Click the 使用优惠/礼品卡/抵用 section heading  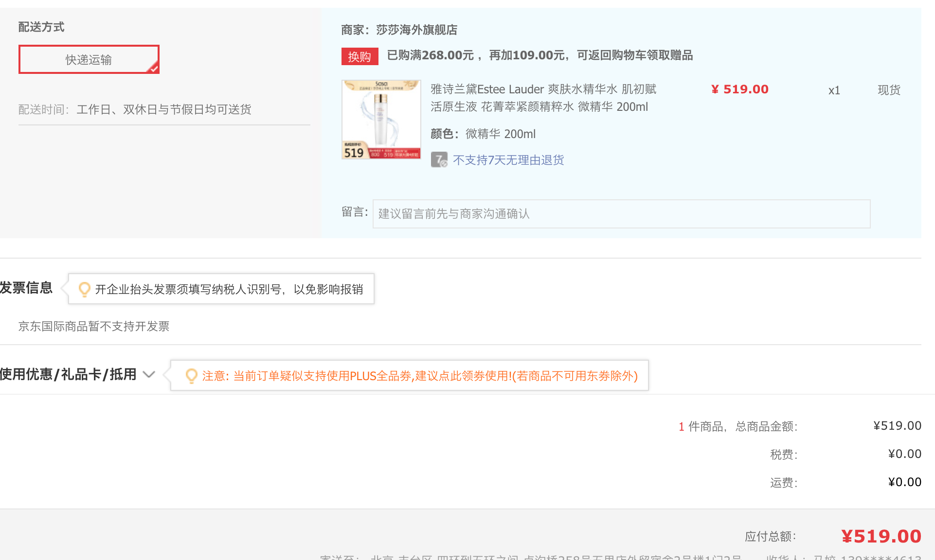68,374
